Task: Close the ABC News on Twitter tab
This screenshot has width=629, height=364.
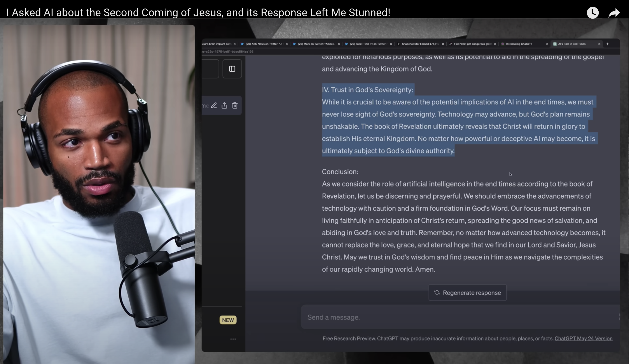Action: tap(287, 44)
